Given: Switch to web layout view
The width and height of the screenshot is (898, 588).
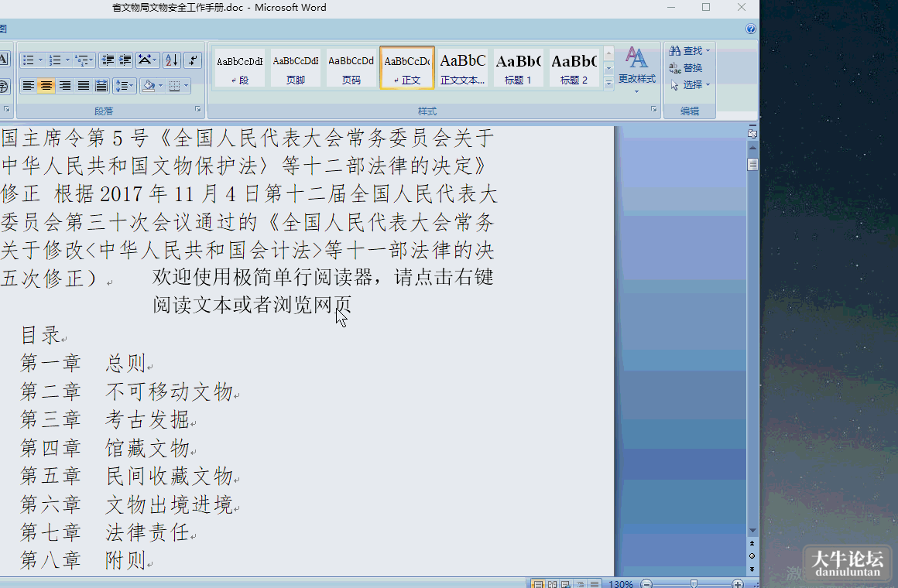Looking at the screenshot, I should click(x=566, y=584).
